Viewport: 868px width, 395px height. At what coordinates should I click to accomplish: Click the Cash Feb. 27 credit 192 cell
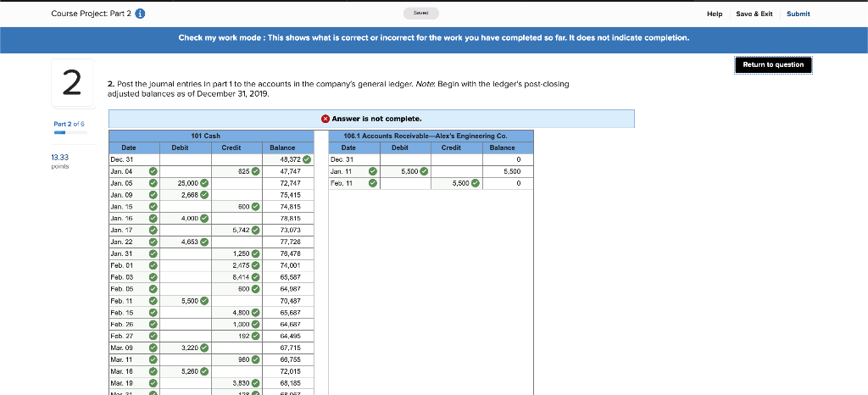point(237,336)
